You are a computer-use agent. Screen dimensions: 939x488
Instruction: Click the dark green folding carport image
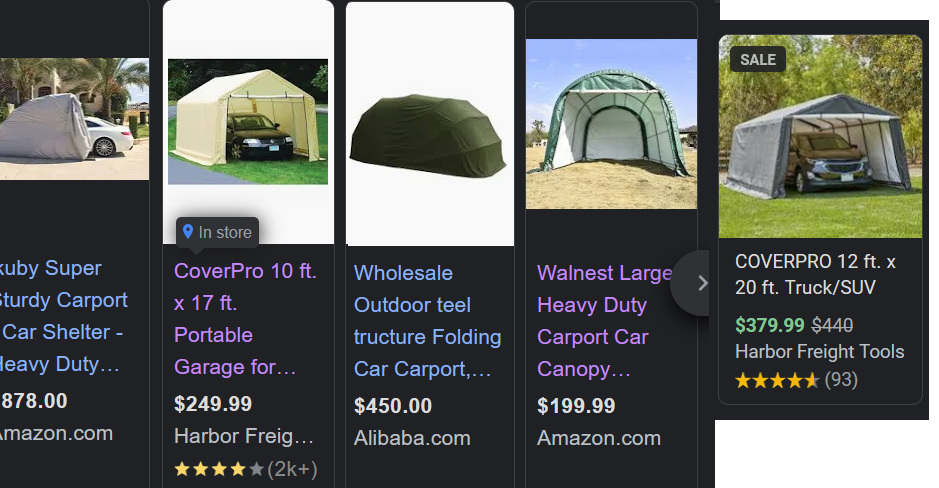[429, 135]
